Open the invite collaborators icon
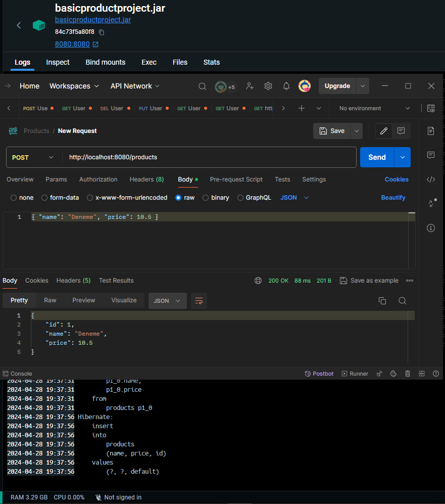 click(250, 86)
